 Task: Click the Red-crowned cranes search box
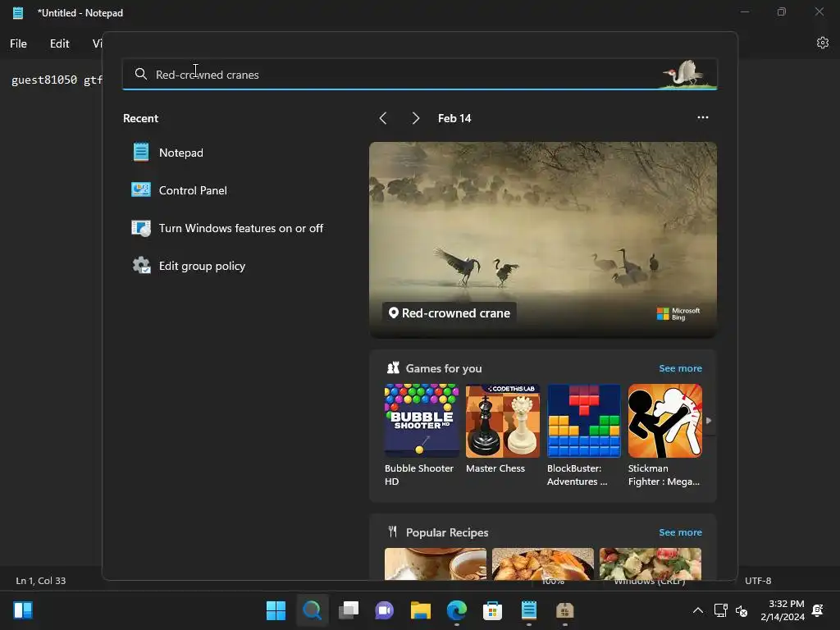click(419, 75)
